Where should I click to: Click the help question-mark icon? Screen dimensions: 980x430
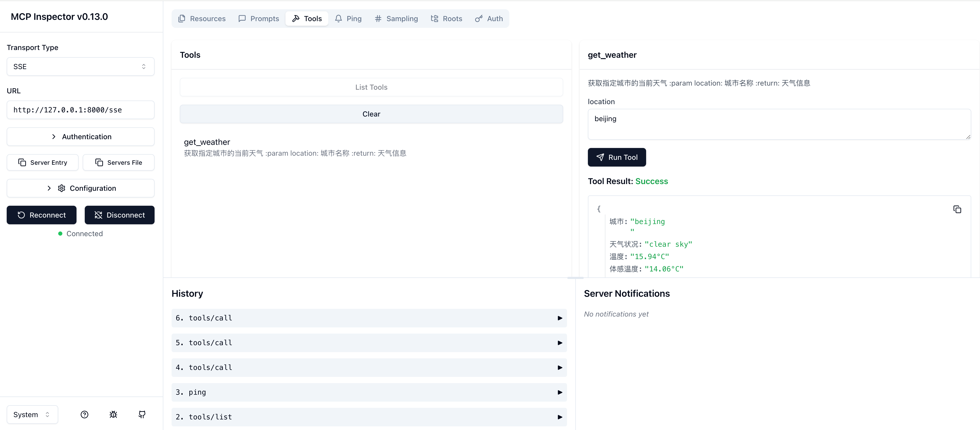[85, 414]
